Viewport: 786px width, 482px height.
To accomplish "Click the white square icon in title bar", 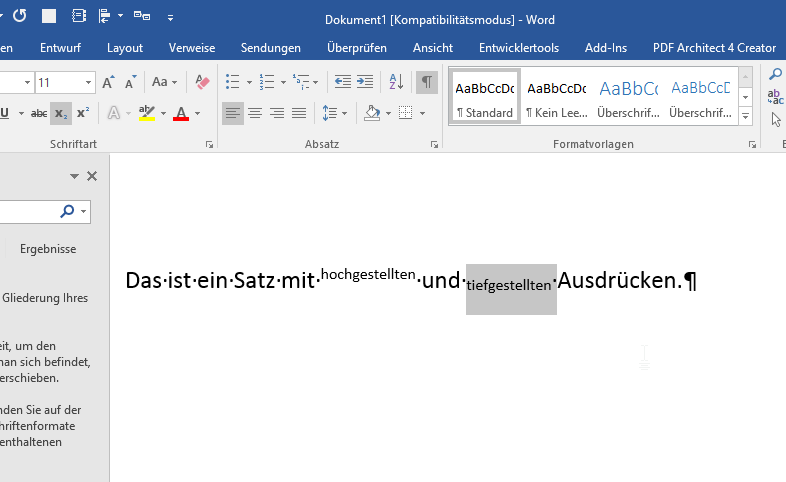I will click(x=49, y=16).
